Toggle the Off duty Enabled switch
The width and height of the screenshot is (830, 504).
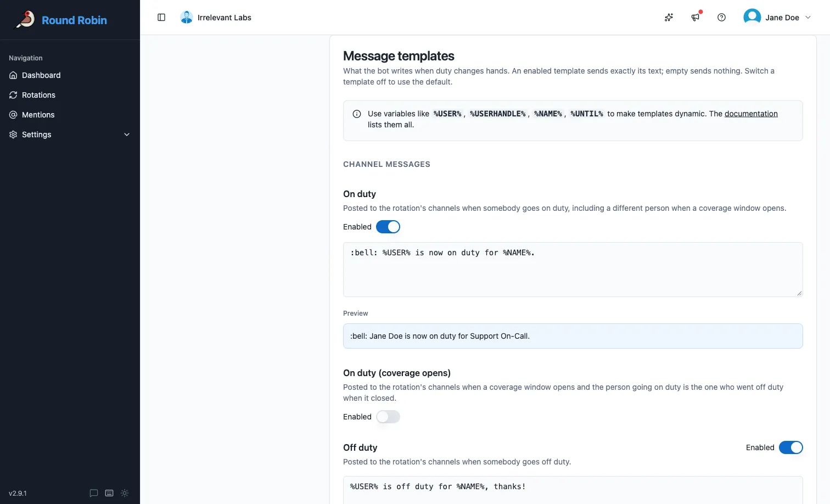(791, 447)
